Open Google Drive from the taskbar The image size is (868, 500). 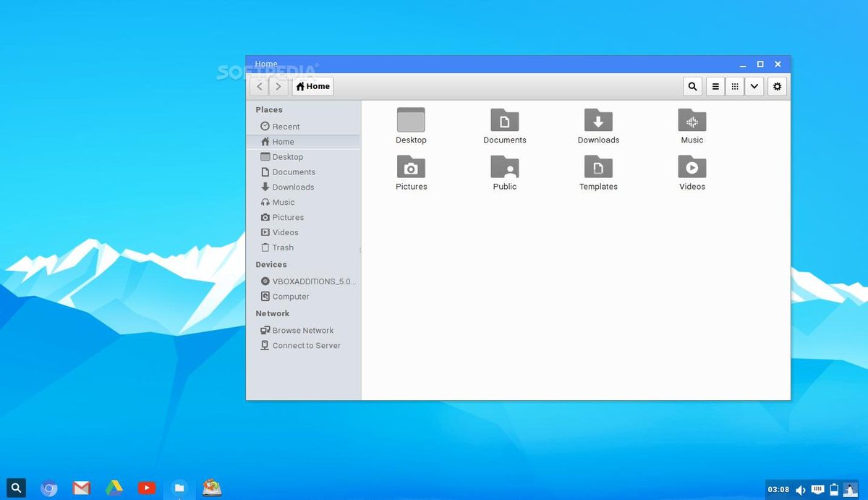114,488
